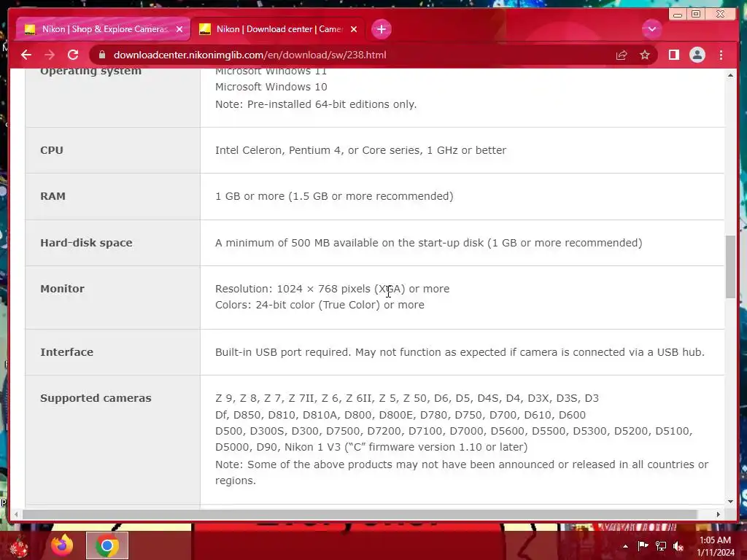Viewport: 747px width, 560px height.
Task: Click the scroll up arrow
Action: pyautogui.click(x=730, y=75)
